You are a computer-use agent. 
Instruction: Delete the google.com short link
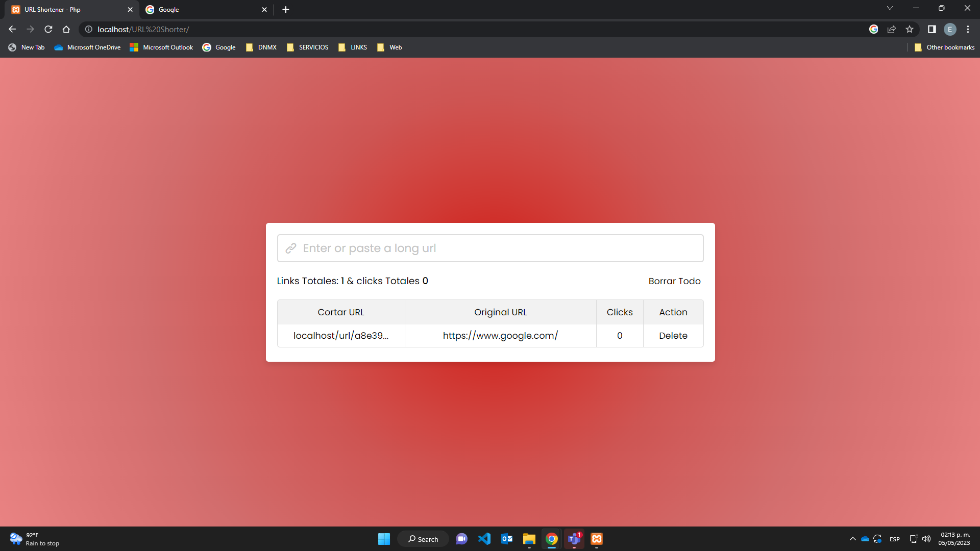pyautogui.click(x=673, y=336)
